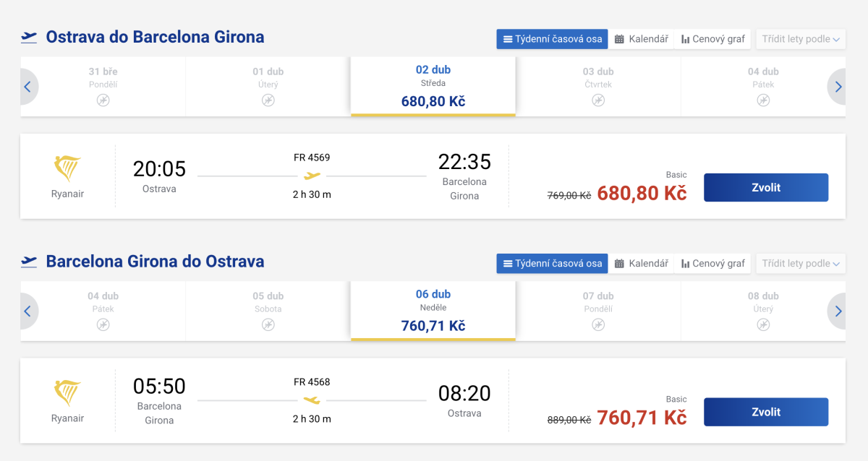Expand the return Třídit lety podle dropdown
The width and height of the screenshot is (868, 461).
800,264
